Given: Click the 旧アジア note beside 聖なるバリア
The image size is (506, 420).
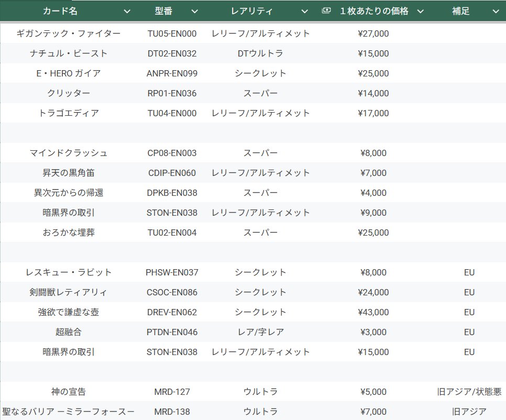Looking at the screenshot, I should (x=469, y=411).
